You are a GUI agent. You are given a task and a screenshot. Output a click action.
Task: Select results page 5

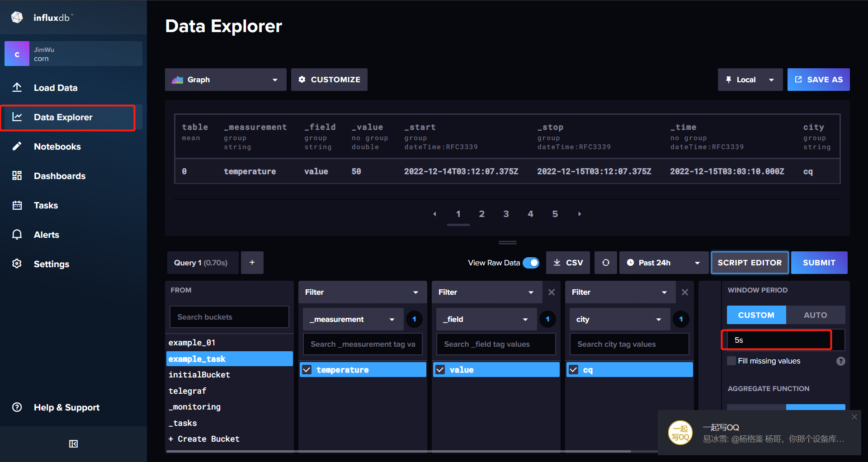pos(555,214)
